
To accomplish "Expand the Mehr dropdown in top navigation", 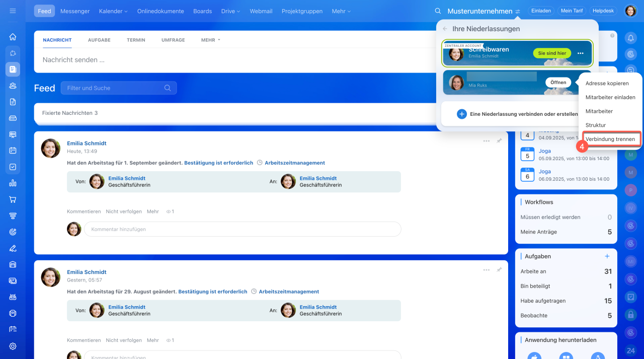I will [341, 11].
